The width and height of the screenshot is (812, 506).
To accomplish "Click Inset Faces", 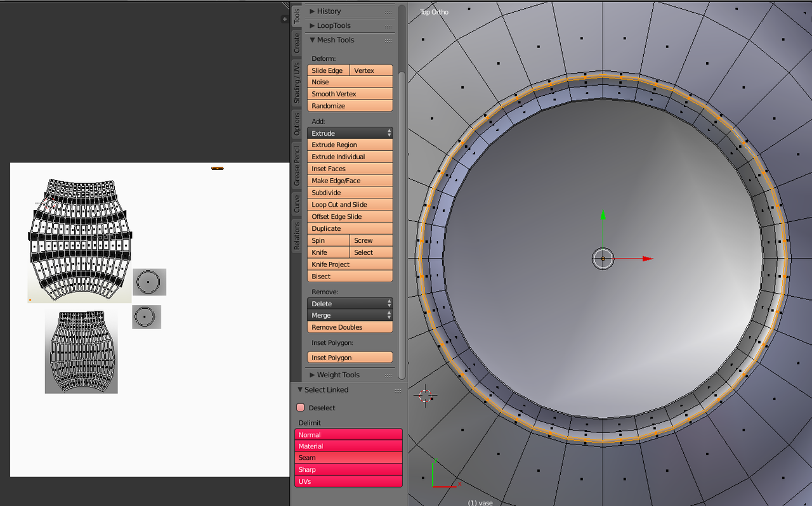I will coord(350,169).
